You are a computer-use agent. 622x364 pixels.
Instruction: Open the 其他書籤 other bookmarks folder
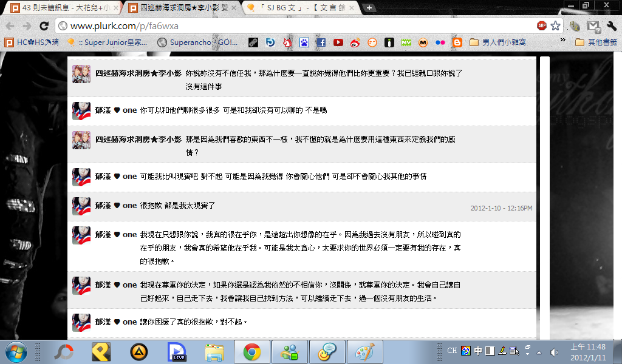coord(595,42)
